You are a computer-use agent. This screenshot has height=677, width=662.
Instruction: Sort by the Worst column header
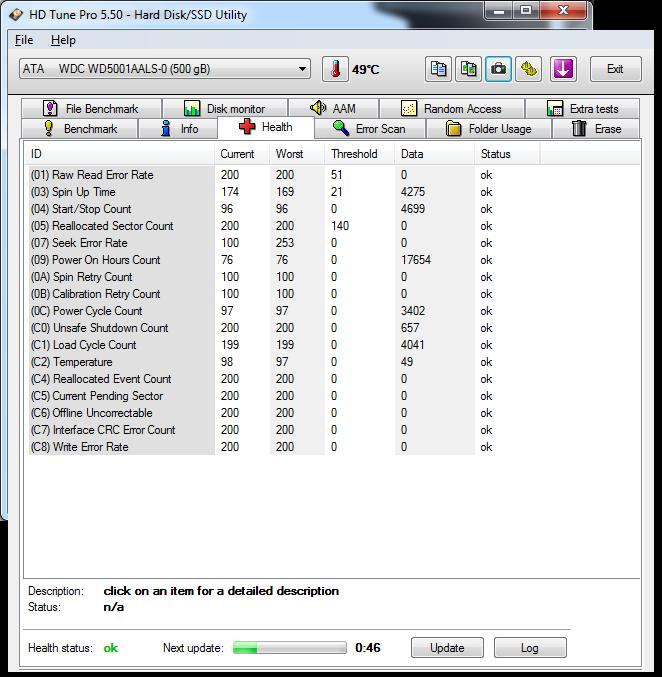297,154
